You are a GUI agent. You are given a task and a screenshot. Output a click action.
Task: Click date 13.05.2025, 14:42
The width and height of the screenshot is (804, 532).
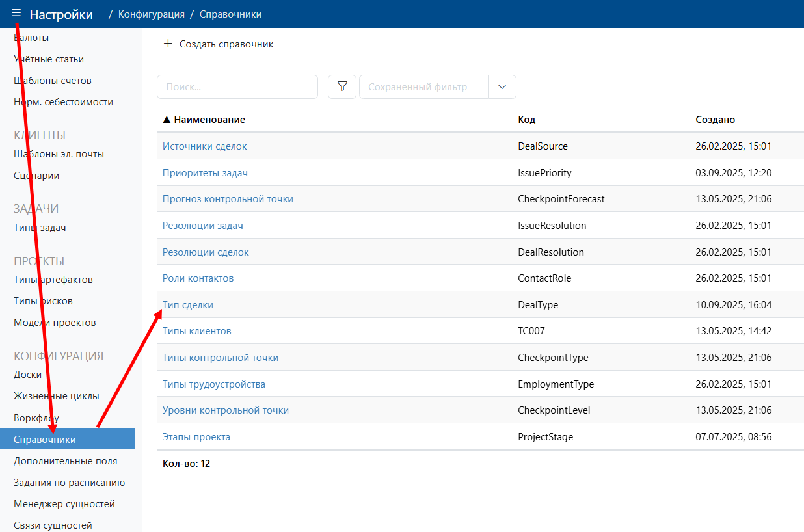click(x=734, y=331)
